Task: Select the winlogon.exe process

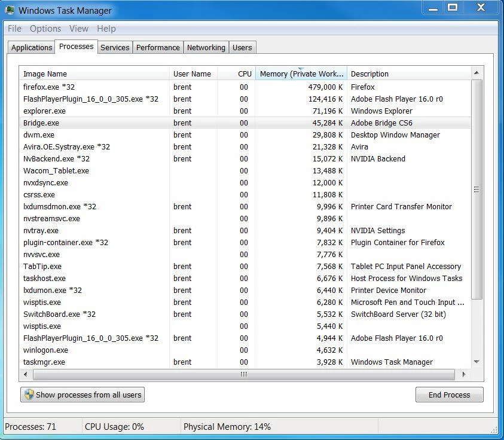Action: [245, 350]
